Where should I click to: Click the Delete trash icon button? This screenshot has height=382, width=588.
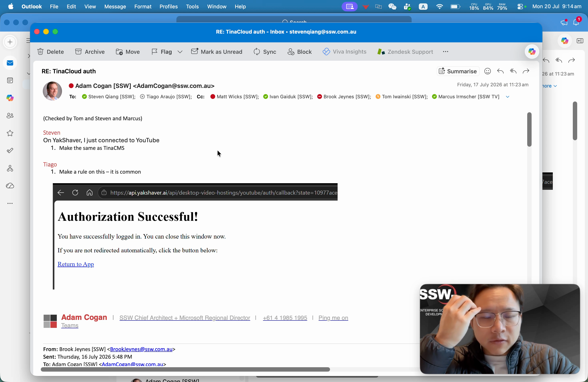[51, 52]
